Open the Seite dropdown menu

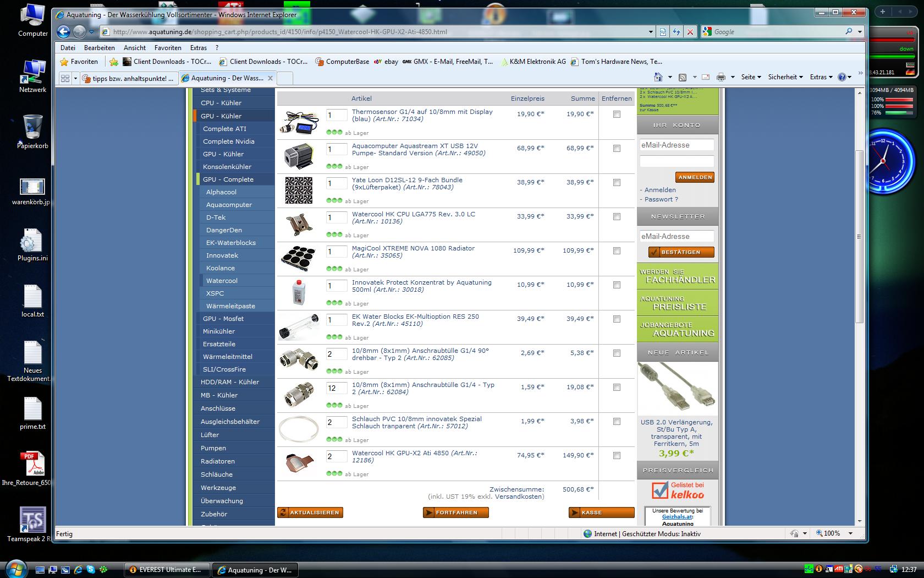click(751, 77)
